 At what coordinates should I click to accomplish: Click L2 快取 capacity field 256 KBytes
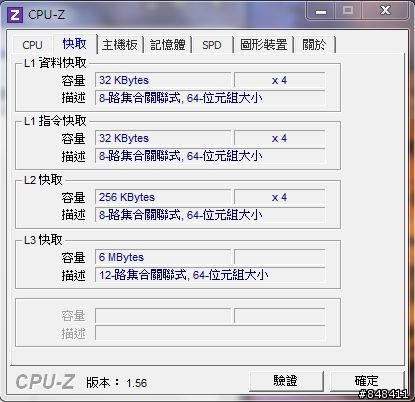(x=163, y=197)
